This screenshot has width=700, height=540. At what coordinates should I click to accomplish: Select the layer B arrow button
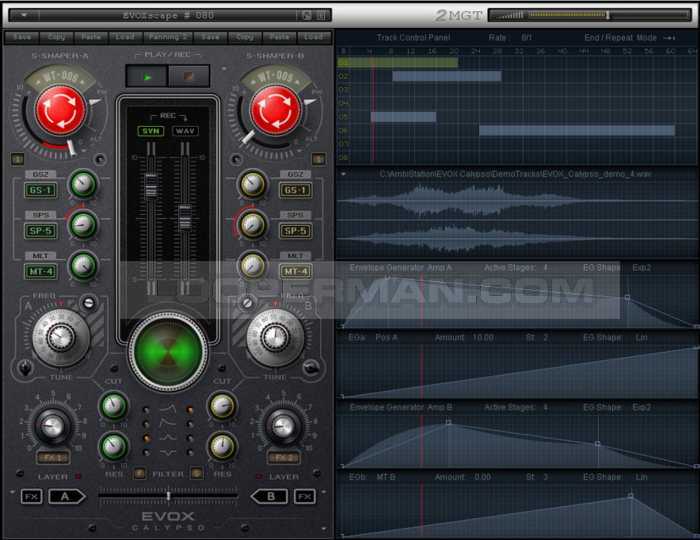[x=270, y=496]
